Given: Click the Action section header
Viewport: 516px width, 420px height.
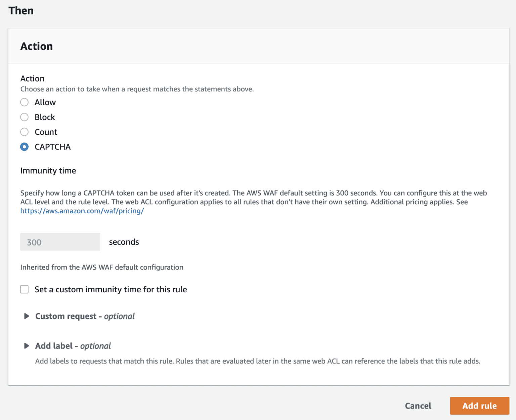Looking at the screenshot, I should coord(37,46).
